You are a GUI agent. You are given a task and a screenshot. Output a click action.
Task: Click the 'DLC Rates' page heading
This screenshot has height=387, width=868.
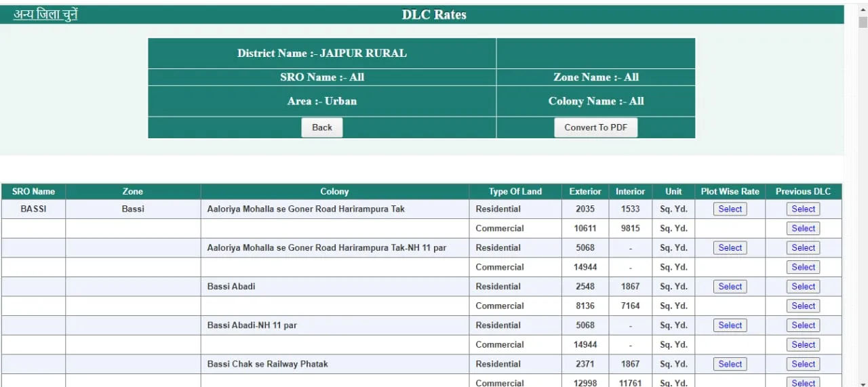(434, 14)
